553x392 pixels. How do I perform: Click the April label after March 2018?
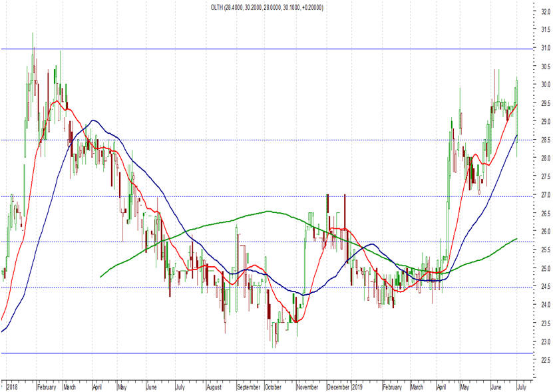point(97,387)
